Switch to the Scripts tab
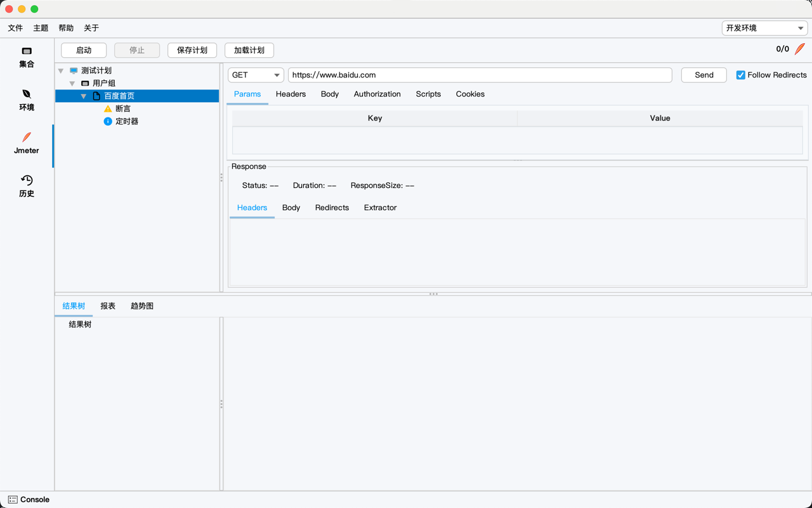 pyautogui.click(x=428, y=94)
